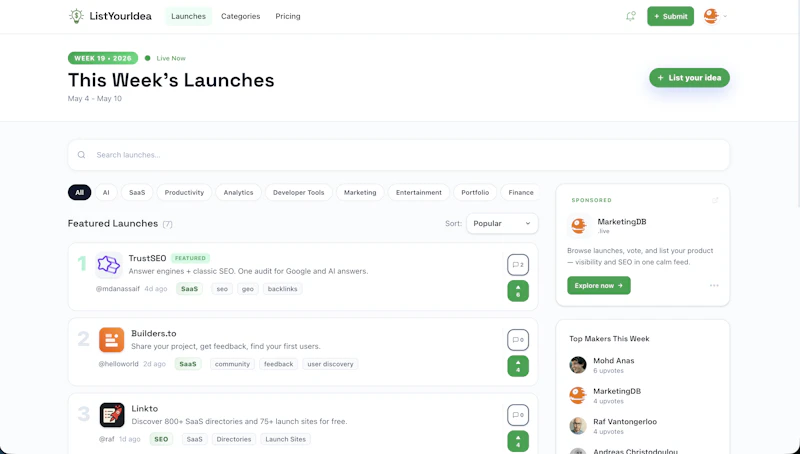This screenshot has height=454, width=800.
Task: Click the green SEO tag on Linkto
Action: [161, 439]
